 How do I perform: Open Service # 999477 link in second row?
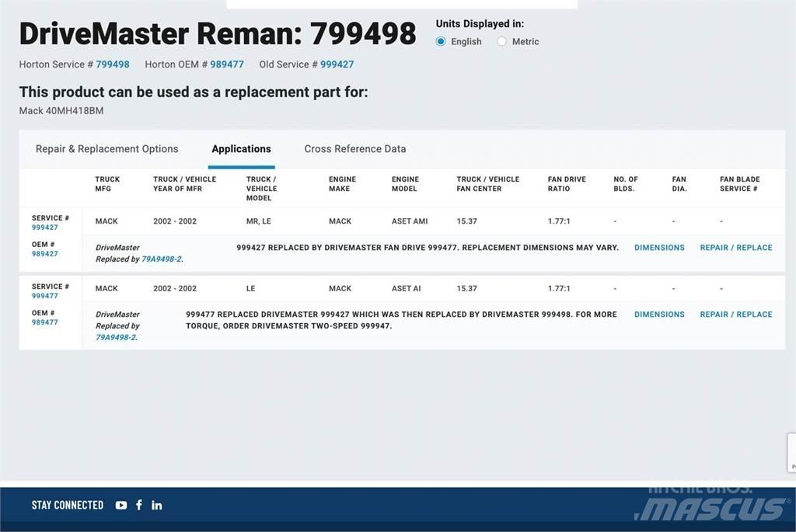tap(44, 296)
